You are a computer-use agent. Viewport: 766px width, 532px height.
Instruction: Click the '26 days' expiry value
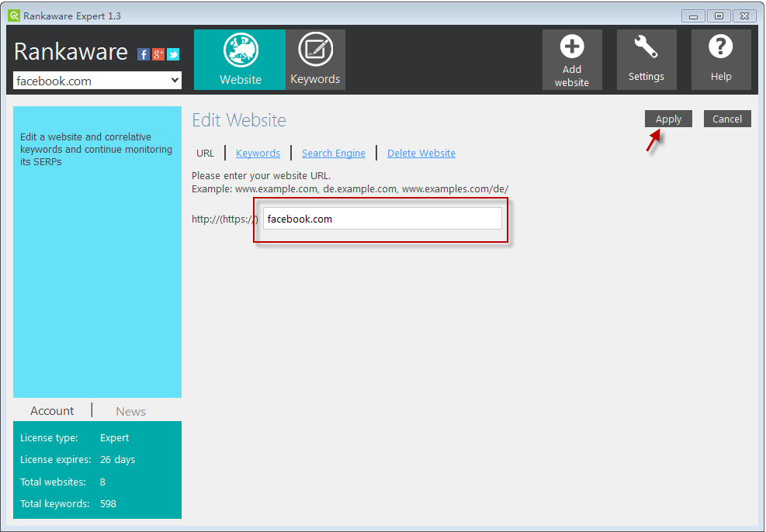click(x=117, y=459)
